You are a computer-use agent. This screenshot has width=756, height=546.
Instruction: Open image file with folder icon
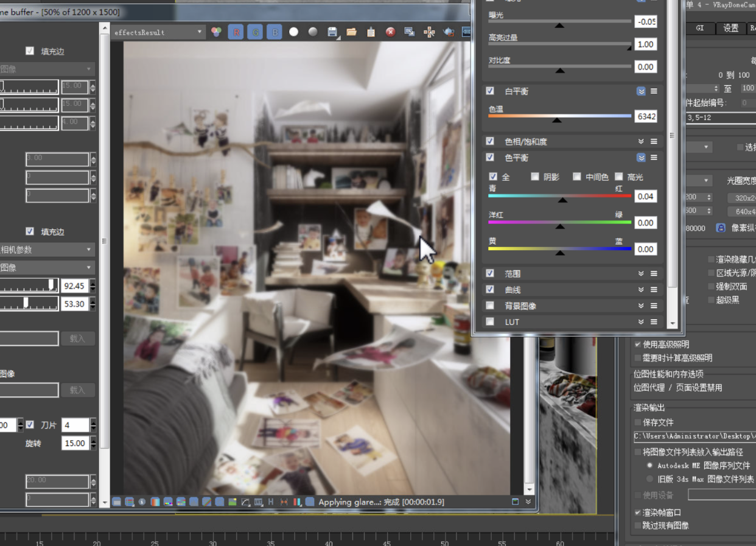click(352, 32)
